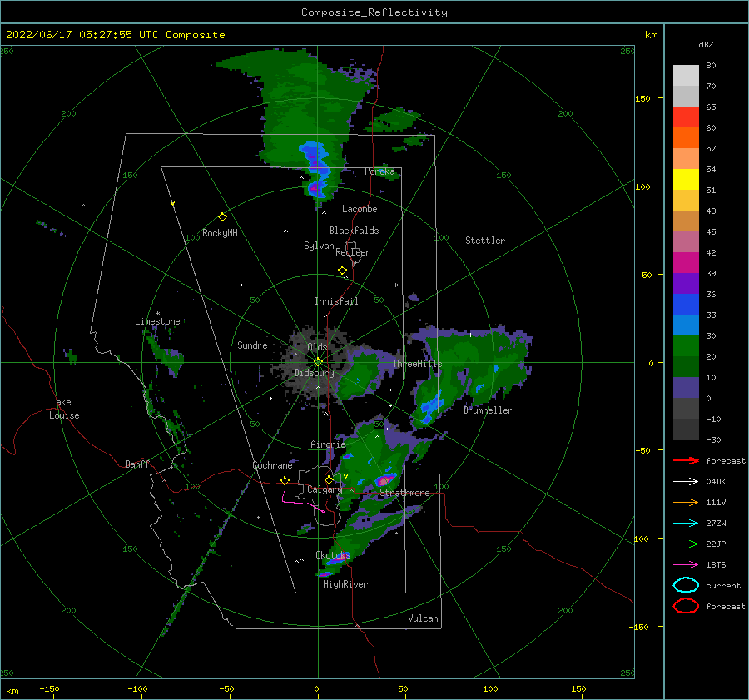The image size is (749, 700).
Task: Click the Lake Louise label
Action: 64,409
